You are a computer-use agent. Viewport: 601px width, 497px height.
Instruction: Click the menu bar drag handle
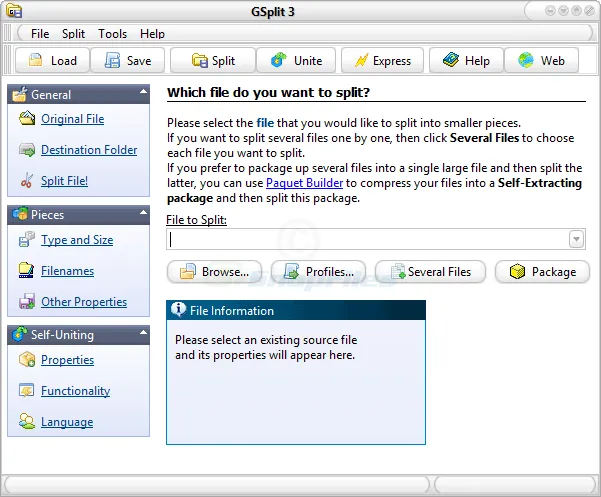[x=7, y=33]
